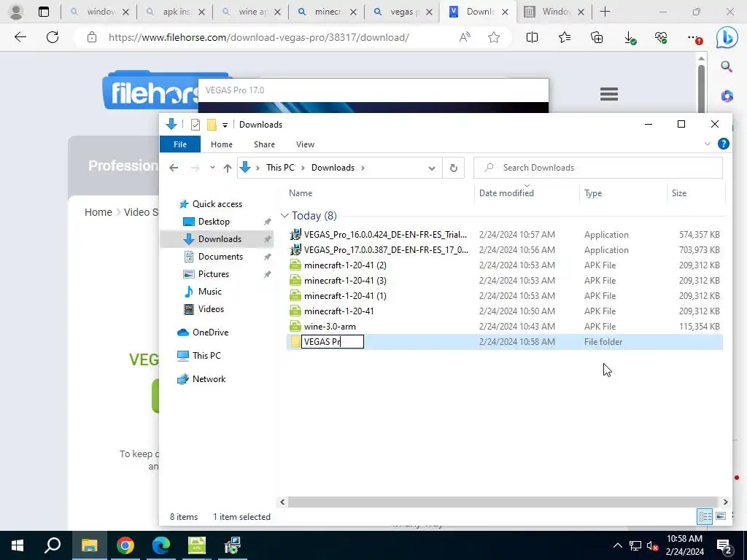Click Explorer New folder quick access icon
Screen dimensions: 747x560
(x=212, y=125)
